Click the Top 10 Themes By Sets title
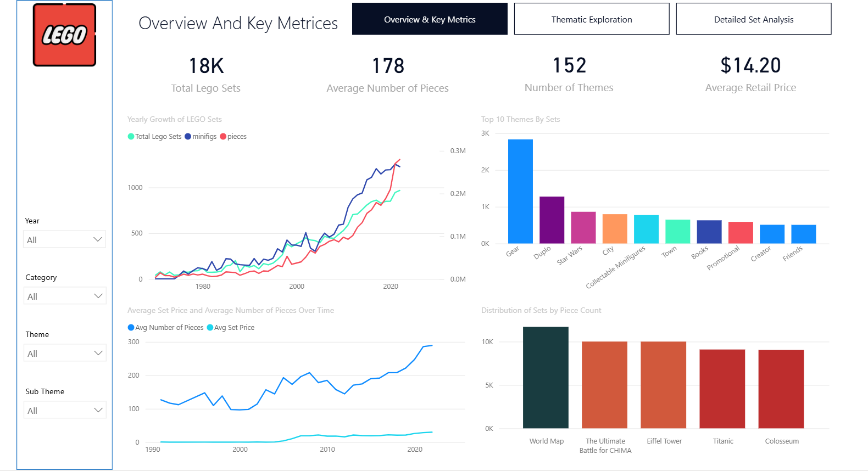 click(x=520, y=119)
